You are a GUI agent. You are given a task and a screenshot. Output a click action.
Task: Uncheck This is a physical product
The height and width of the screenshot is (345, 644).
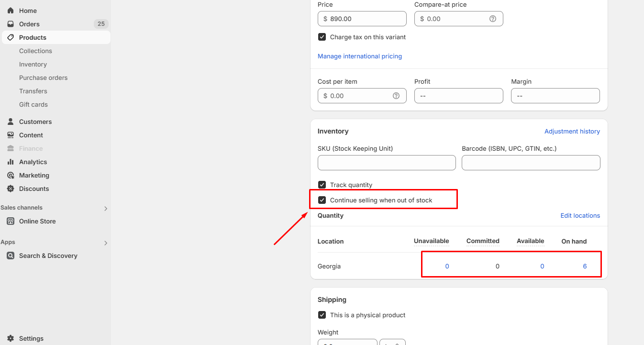pyautogui.click(x=322, y=315)
